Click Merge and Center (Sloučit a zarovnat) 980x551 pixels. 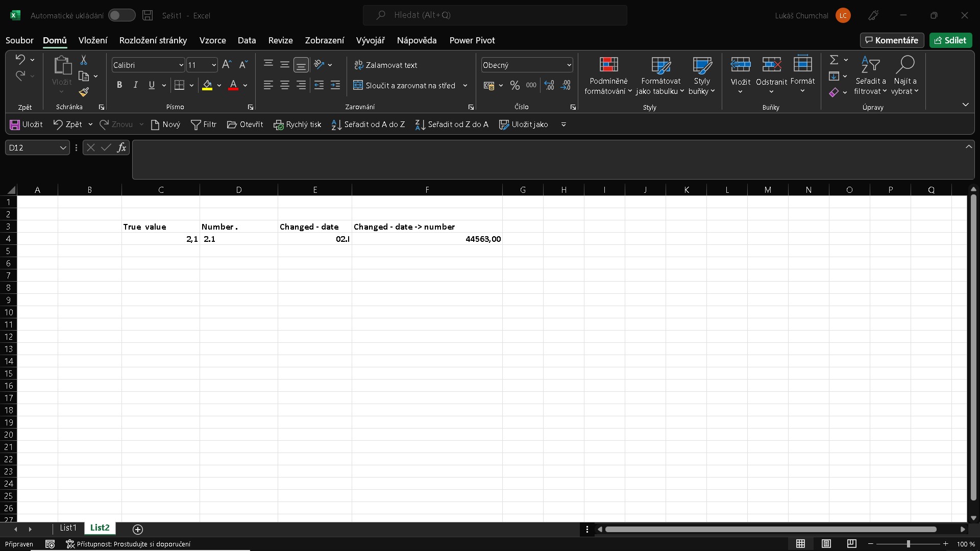(x=404, y=85)
